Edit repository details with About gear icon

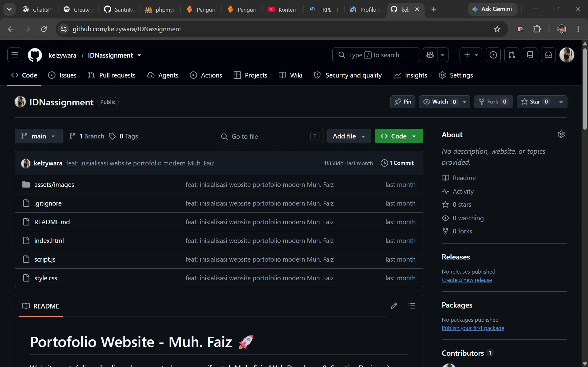pos(561,134)
